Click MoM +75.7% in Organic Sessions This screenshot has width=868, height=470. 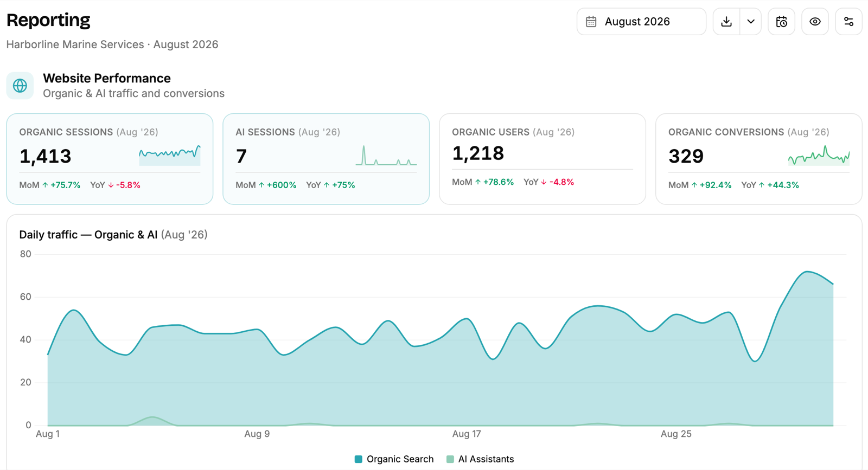[x=50, y=185]
